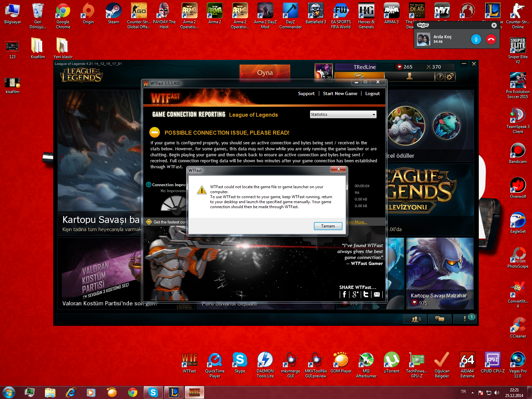Open Geri Dönüşüm recycle bin
Screen dimensions: 532x399
pyautogui.click(x=38, y=16)
